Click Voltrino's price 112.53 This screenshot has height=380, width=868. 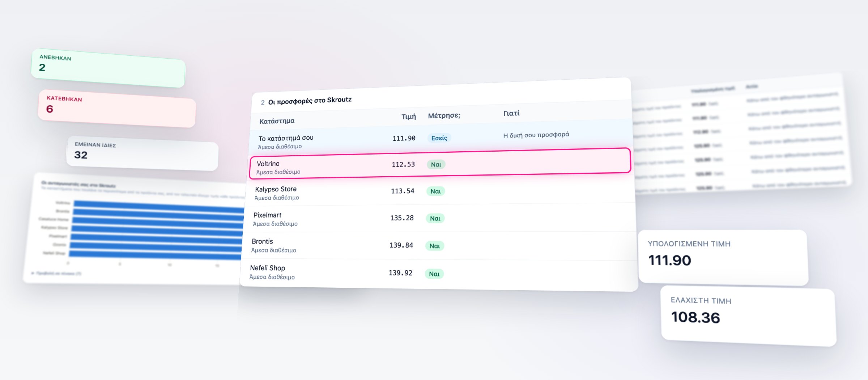coord(403,164)
